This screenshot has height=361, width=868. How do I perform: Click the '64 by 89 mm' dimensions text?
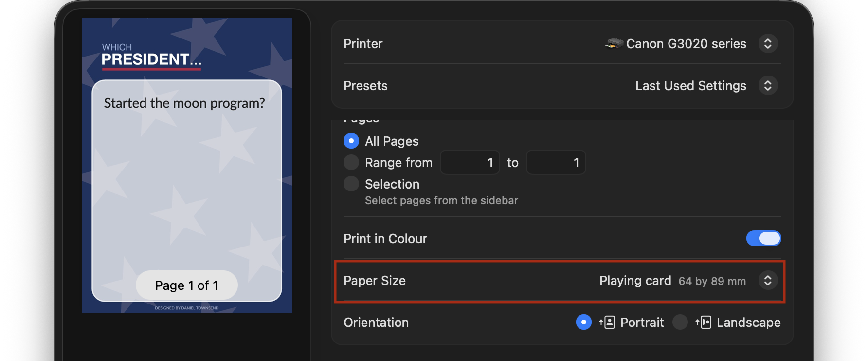pyautogui.click(x=712, y=281)
